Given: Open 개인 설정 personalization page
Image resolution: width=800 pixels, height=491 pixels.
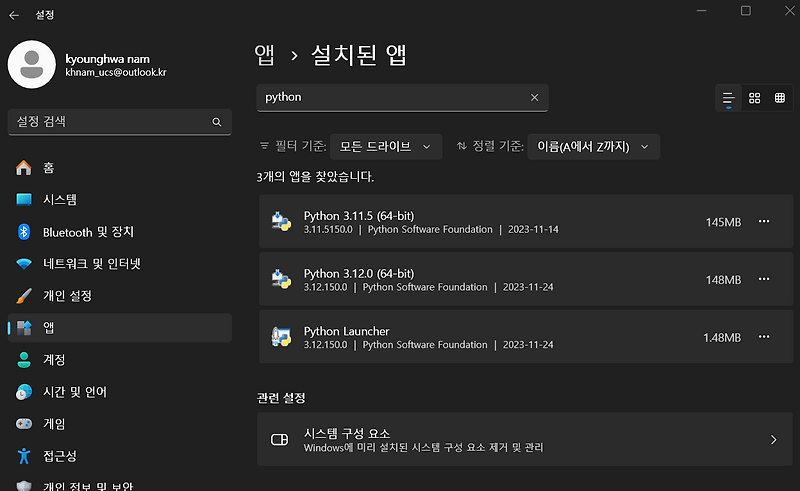Looking at the screenshot, I should click(120, 296).
